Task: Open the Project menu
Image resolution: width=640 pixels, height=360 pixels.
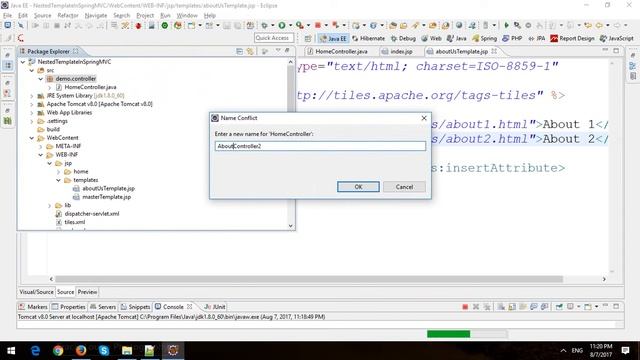Action: click(145, 16)
